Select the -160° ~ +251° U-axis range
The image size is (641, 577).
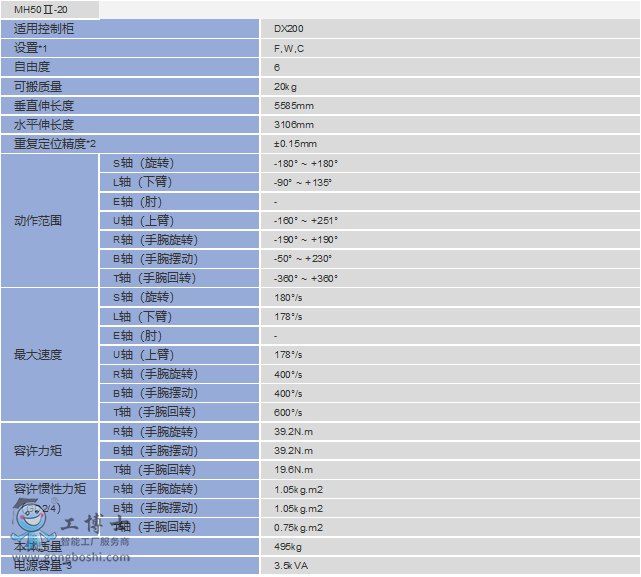305,221
